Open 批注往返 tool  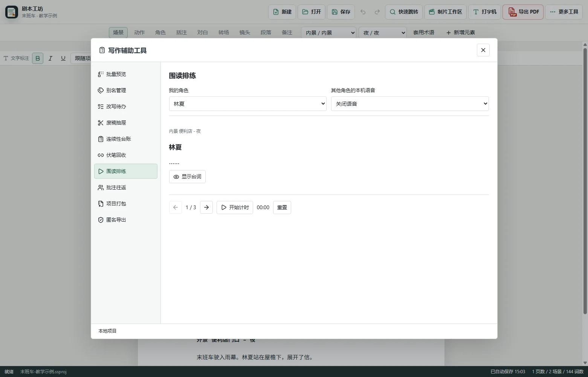click(125, 187)
